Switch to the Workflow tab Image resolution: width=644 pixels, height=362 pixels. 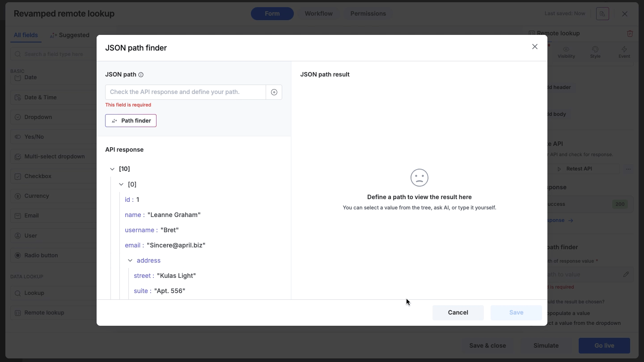[318, 13]
